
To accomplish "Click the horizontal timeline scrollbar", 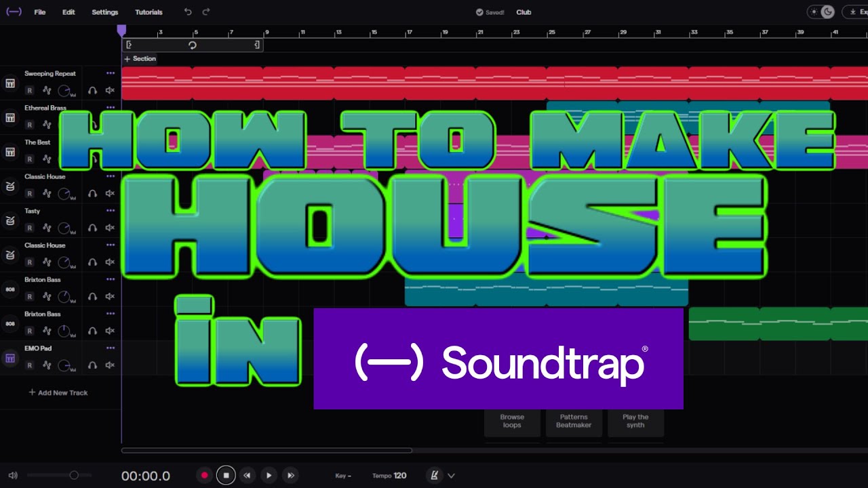I will tap(267, 450).
